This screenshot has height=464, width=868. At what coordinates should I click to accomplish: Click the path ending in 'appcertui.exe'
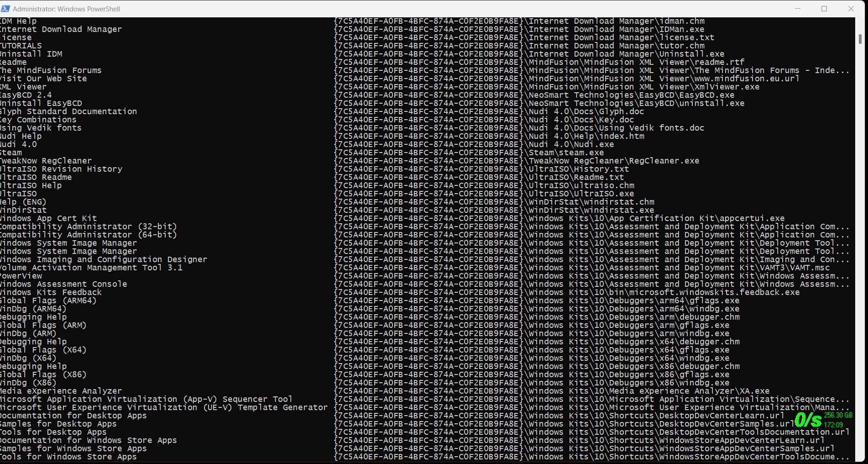(x=559, y=218)
